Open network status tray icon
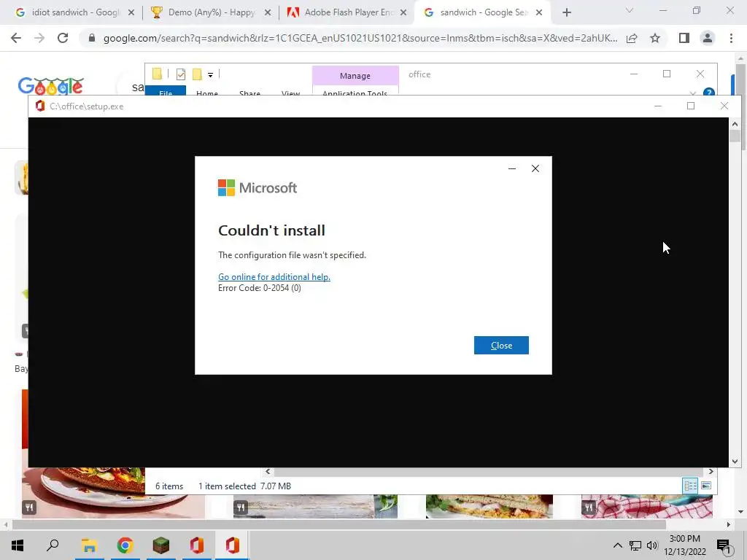The height and width of the screenshot is (560, 747). point(635,545)
